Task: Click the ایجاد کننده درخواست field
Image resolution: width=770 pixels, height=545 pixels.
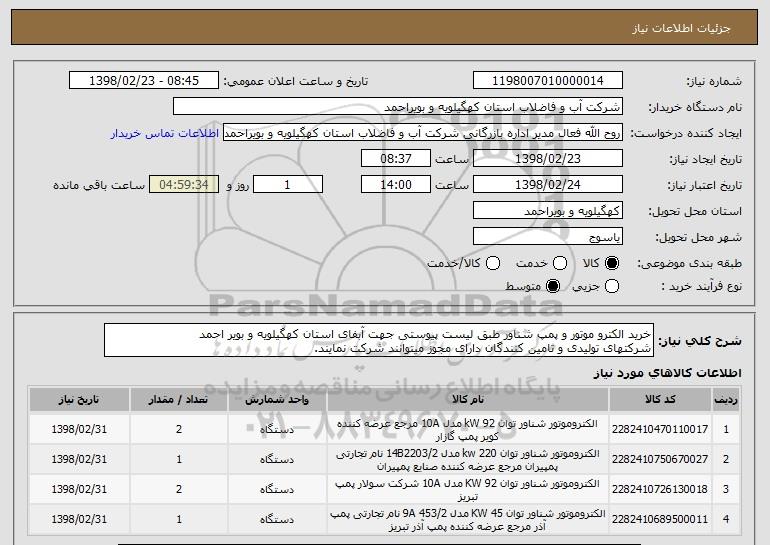Action: pos(423,133)
